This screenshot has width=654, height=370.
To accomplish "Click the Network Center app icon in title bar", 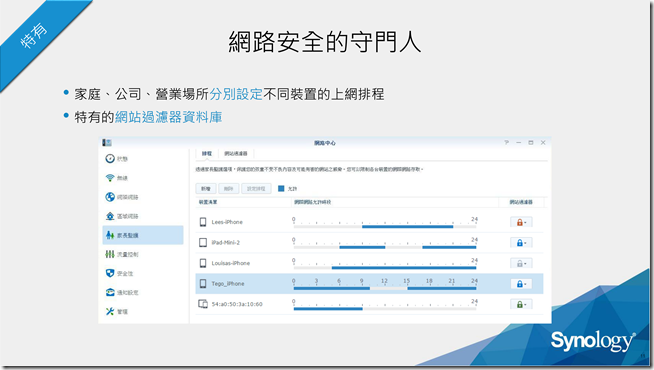I will (x=107, y=143).
